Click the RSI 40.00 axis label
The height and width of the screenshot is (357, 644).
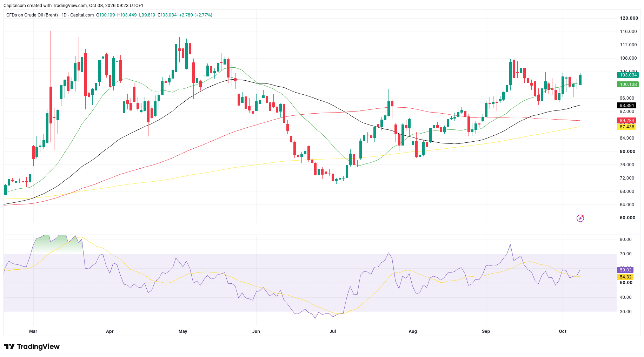click(626, 297)
